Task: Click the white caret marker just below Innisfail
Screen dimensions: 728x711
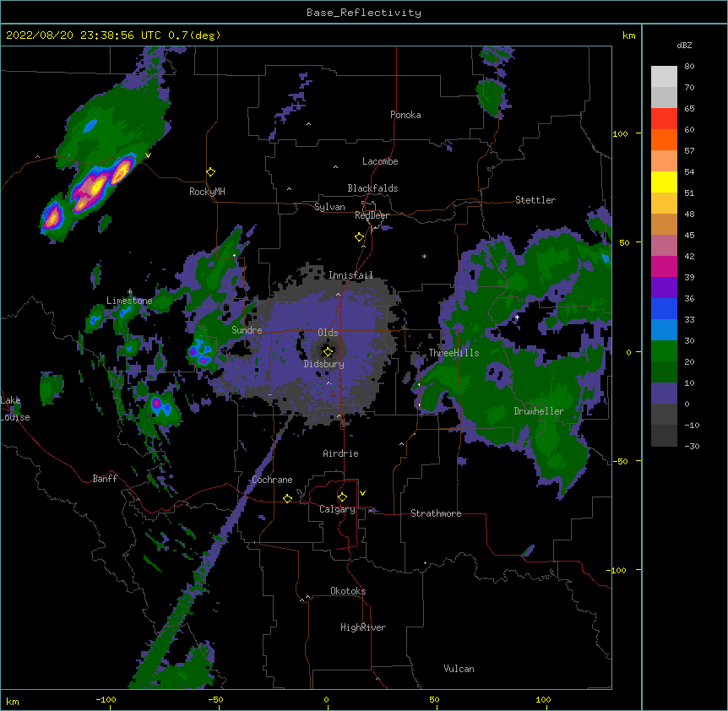Action: click(x=338, y=295)
